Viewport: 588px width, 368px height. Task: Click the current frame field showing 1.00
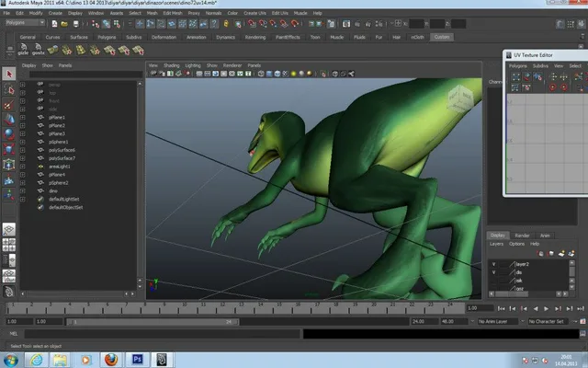480,308
